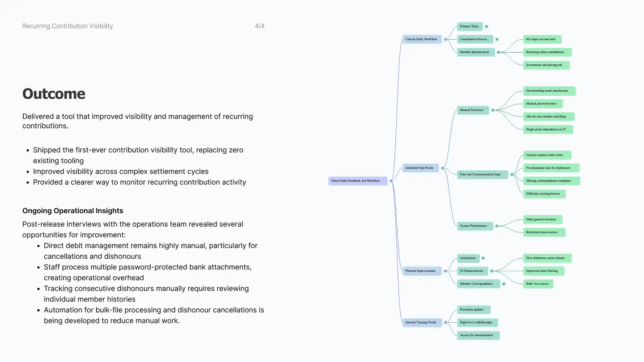
Task: Click the Ongoing Operational Insights subheading
Action: (73, 211)
